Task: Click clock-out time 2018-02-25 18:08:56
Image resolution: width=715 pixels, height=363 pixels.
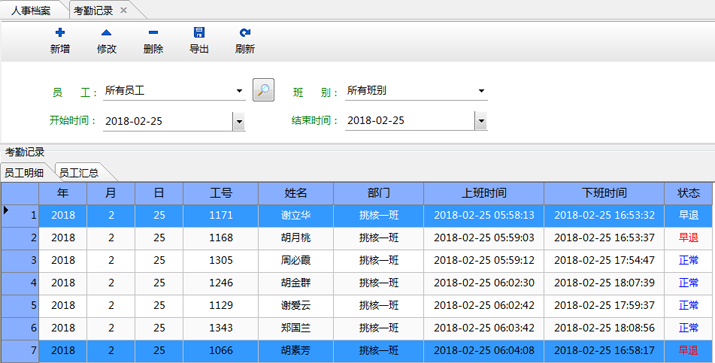Action: pyautogui.click(x=604, y=328)
